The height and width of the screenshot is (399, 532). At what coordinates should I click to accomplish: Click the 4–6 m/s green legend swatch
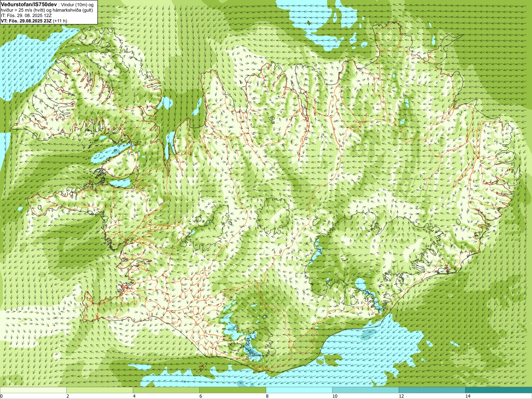(166, 390)
